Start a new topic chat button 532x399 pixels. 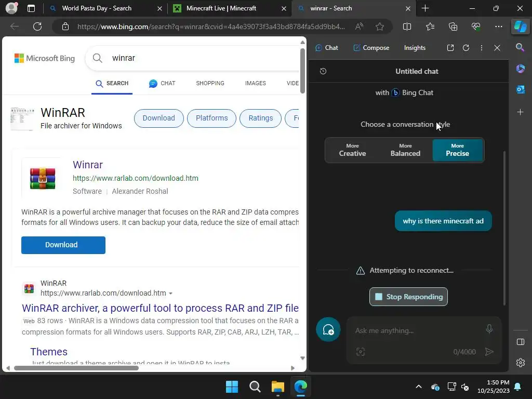pos(328,329)
